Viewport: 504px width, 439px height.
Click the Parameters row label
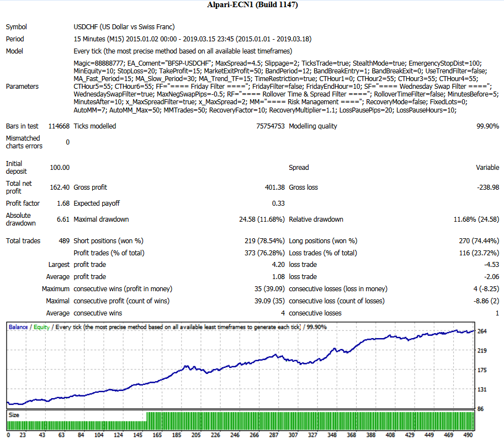click(22, 87)
